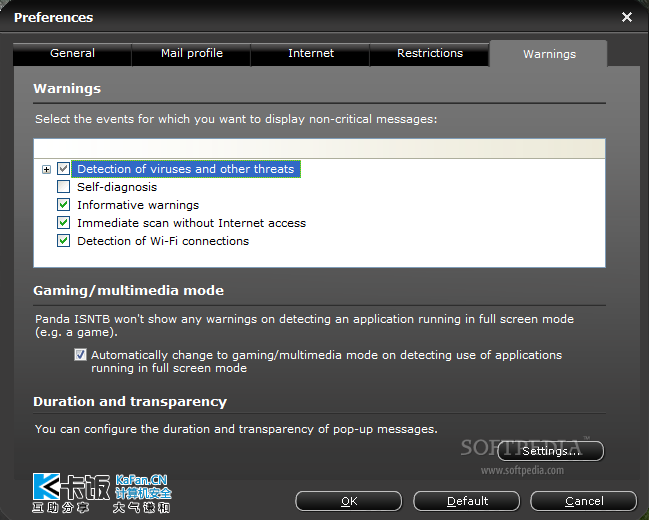Expand the Detection of viruses tree node

point(46,169)
